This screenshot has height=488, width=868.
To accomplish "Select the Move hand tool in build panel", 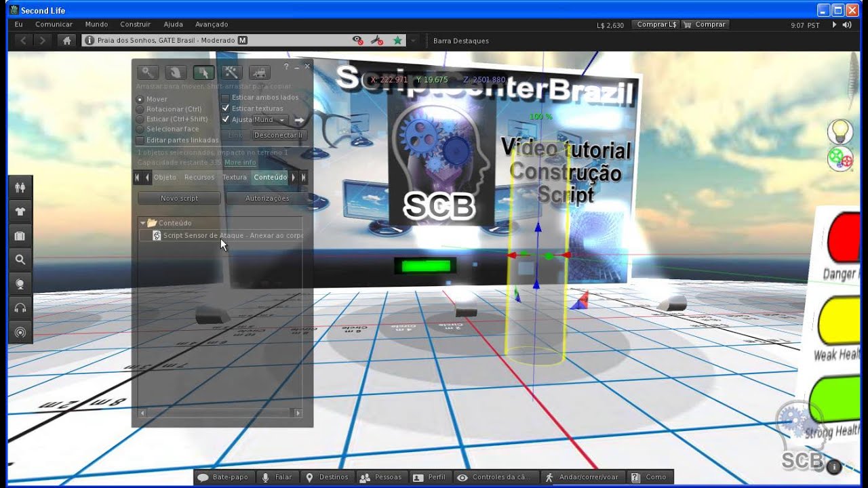I will [176, 73].
